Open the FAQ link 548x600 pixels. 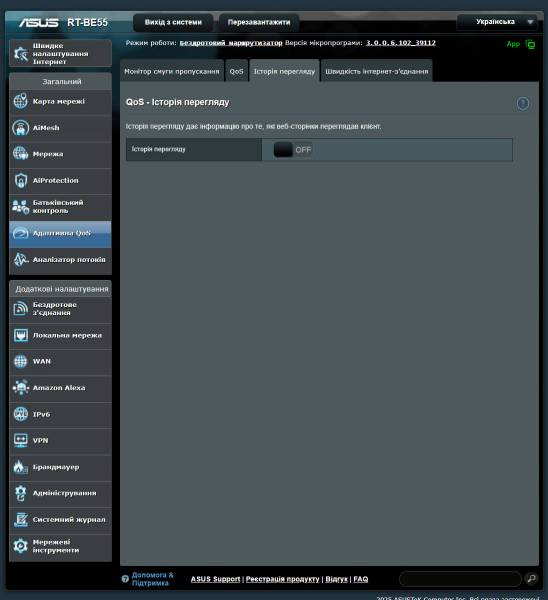click(360, 579)
